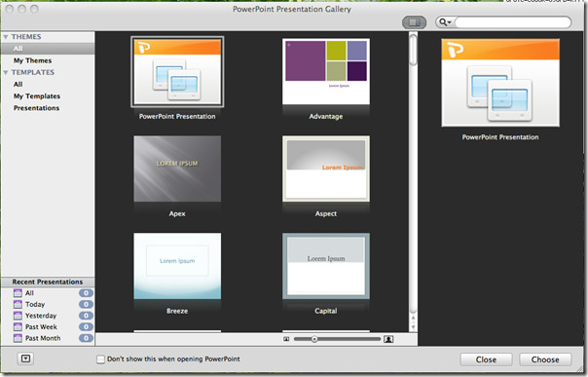
Task: Click the Capital label text
Action: click(326, 311)
